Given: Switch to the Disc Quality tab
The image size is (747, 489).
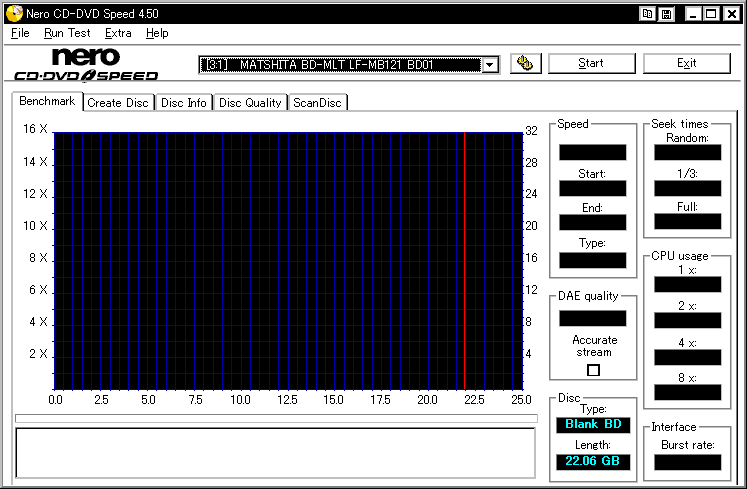Looking at the screenshot, I should [x=250, y=102].
